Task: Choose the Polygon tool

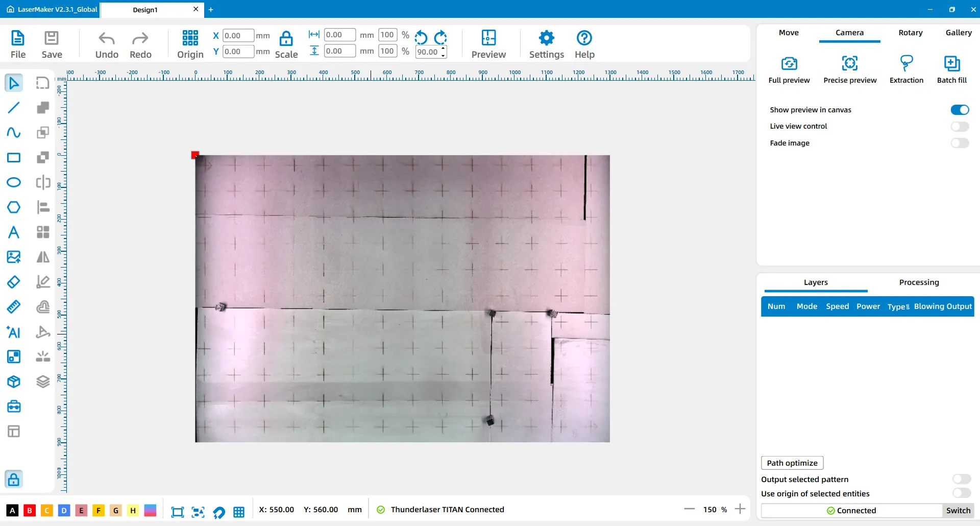Action: [14, 207]
